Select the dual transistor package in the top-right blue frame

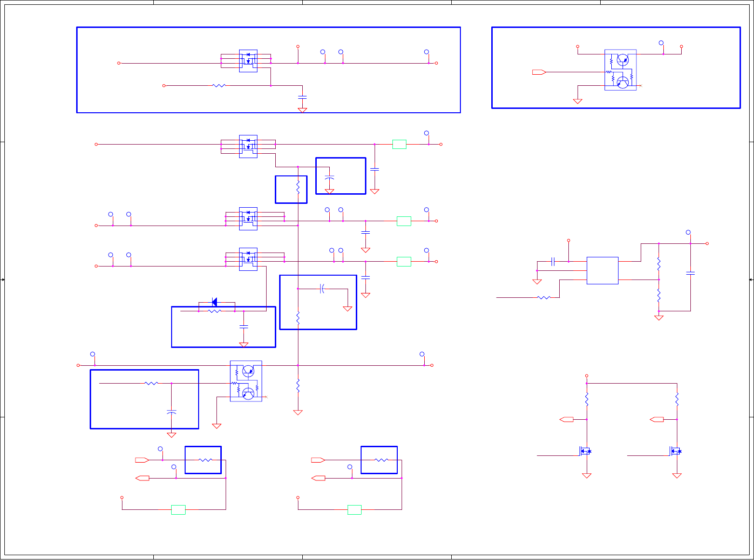pyautogui.click(x=620, y=70)
